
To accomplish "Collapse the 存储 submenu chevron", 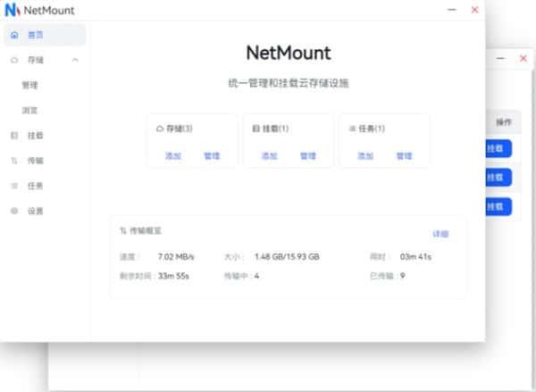I will (75, 60).
